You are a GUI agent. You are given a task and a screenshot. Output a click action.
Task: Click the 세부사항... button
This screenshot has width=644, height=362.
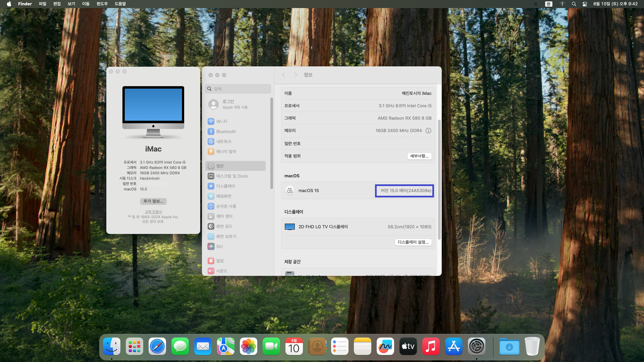point(419,156)
